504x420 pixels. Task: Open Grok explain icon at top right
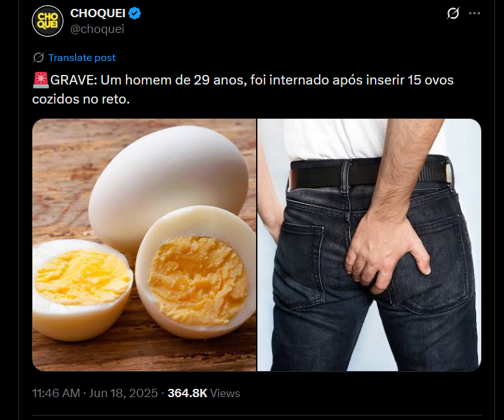click(453, 13)
